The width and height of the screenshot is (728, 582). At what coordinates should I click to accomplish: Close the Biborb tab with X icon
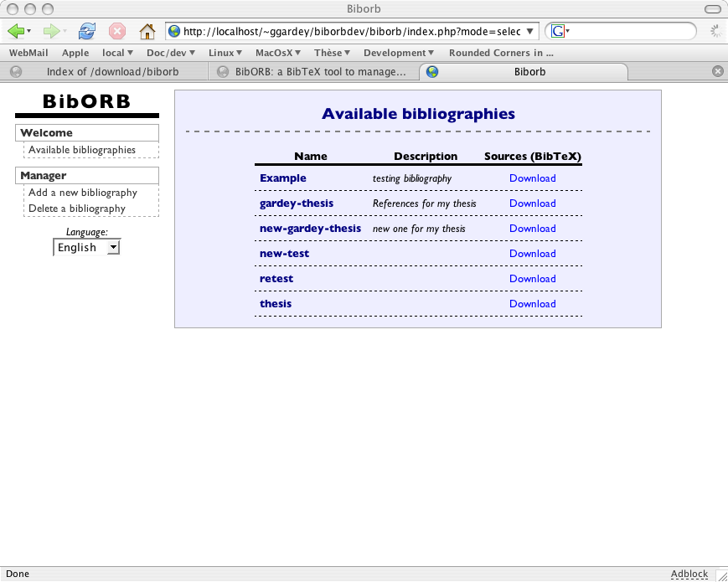pos(717,71)
